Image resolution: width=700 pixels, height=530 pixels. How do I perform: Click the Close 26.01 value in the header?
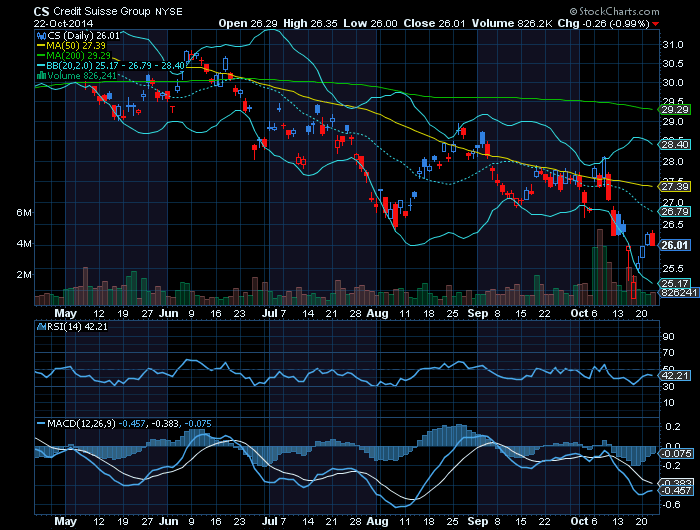tap(435, 23)
